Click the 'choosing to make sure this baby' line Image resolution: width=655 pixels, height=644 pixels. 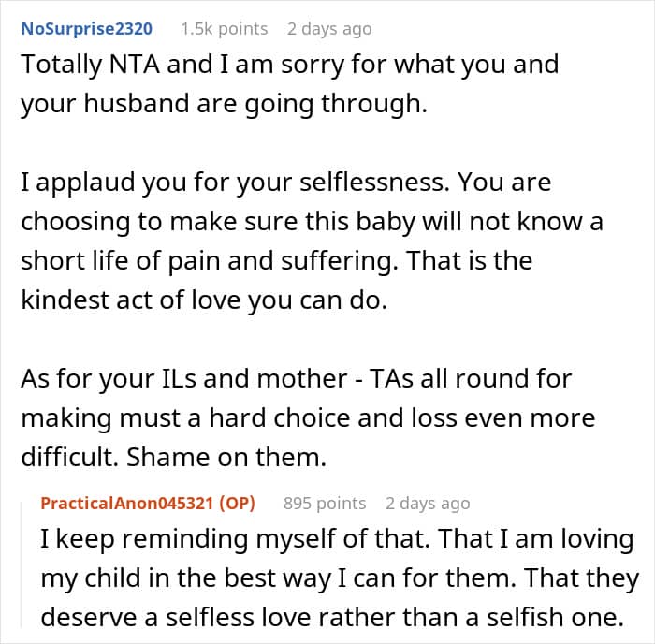(x=312, y=222)
